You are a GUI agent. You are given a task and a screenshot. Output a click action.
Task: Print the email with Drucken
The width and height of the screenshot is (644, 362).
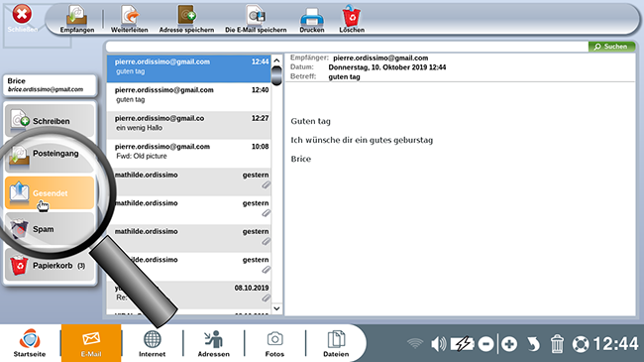312,19
